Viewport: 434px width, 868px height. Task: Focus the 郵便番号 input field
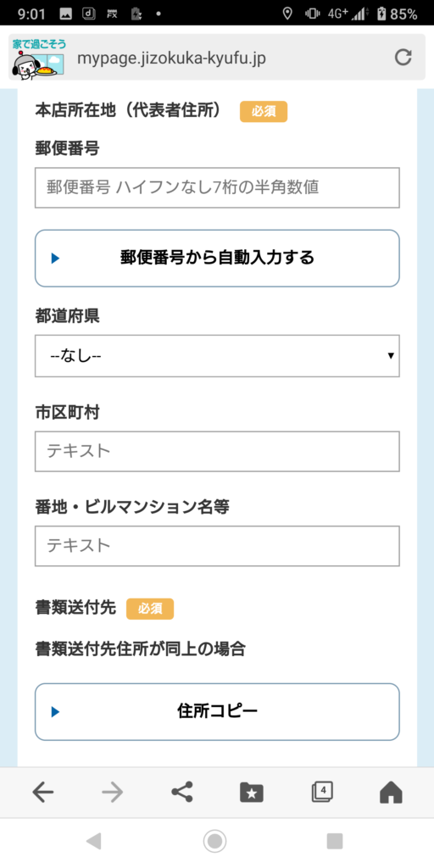coord(217,187)
